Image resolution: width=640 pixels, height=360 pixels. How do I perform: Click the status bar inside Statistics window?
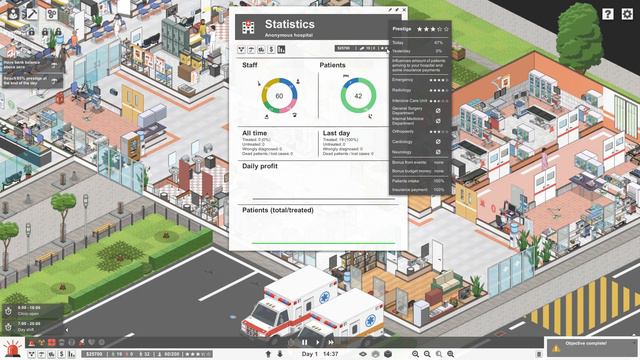tap(362, 48)
